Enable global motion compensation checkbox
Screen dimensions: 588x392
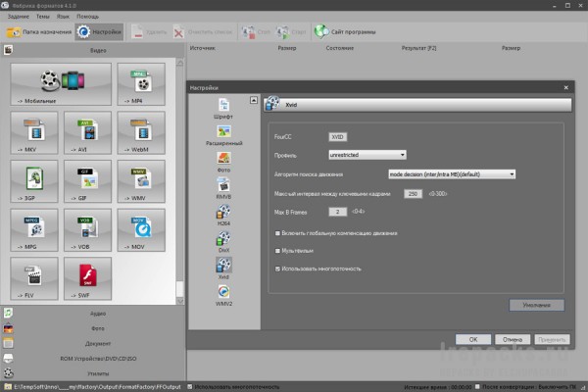278,233
